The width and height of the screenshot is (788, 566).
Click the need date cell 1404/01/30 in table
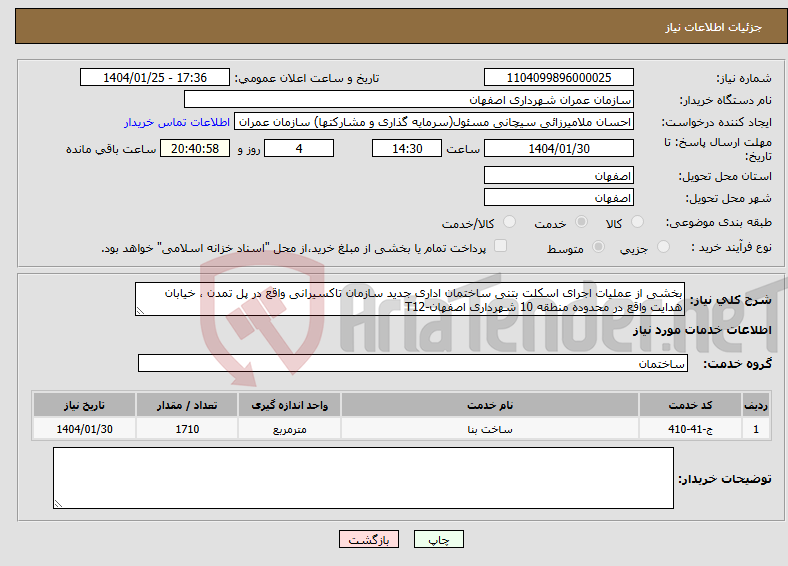click(84, 429)
